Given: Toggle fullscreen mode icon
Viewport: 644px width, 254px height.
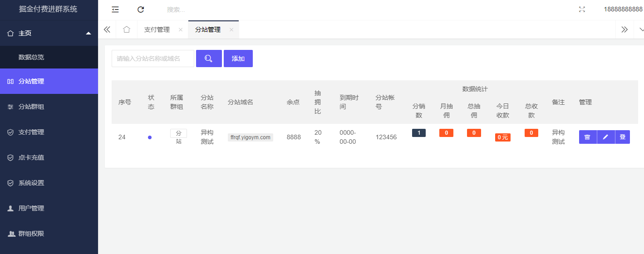Looking at the screenshot, I should tap(582, 10).
